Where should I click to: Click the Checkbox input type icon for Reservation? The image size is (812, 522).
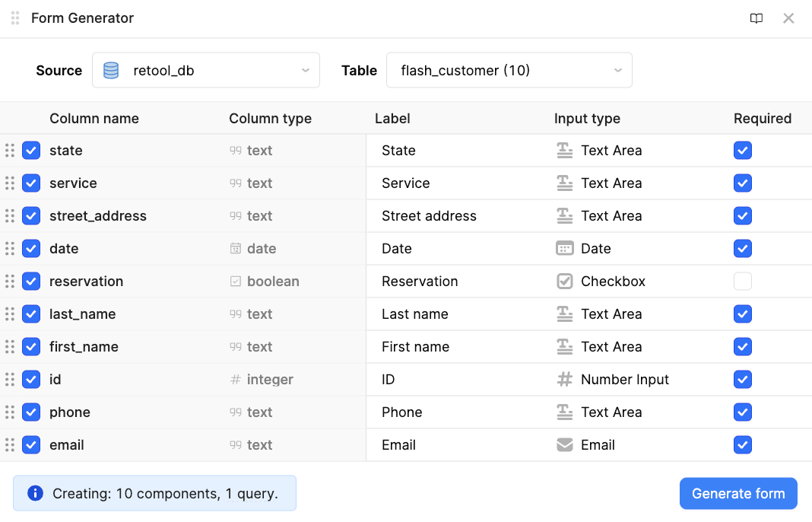pos(564,282)
